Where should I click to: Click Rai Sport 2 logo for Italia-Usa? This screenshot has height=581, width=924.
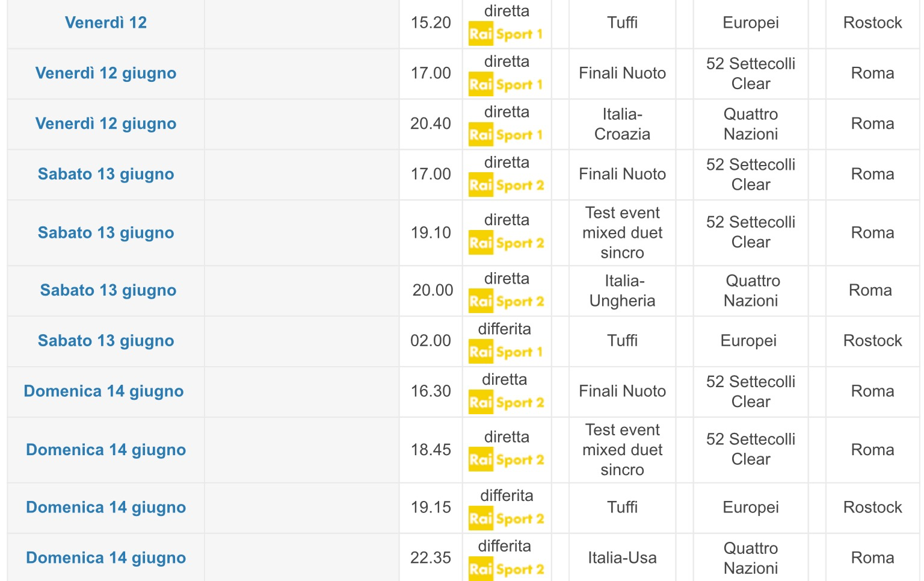(x=506, y=569)
